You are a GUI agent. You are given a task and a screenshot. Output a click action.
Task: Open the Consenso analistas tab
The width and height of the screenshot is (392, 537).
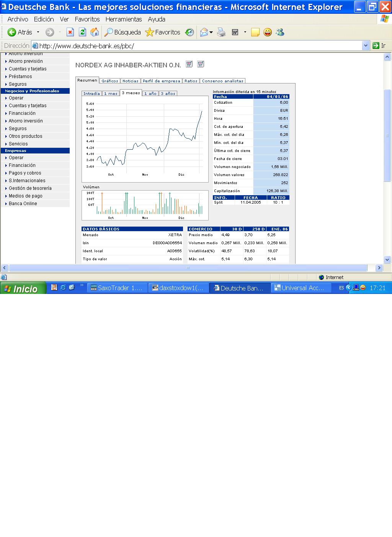[223, 81]
